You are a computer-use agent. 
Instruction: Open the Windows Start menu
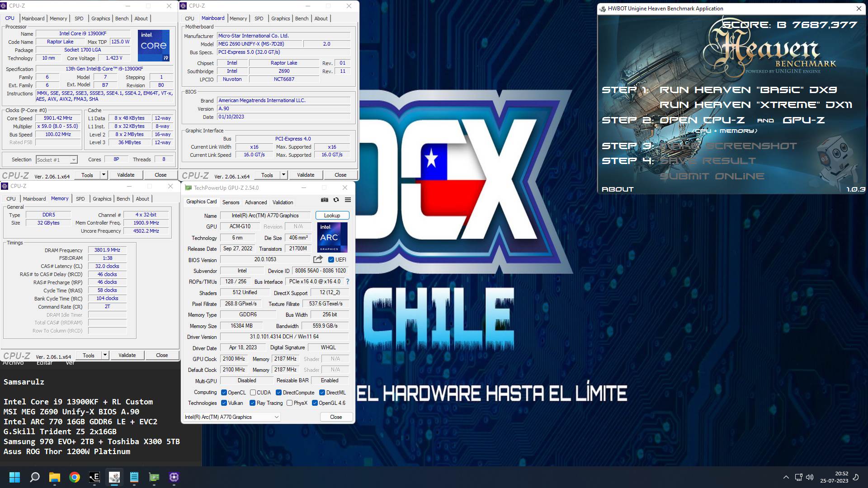coord(14,477)
